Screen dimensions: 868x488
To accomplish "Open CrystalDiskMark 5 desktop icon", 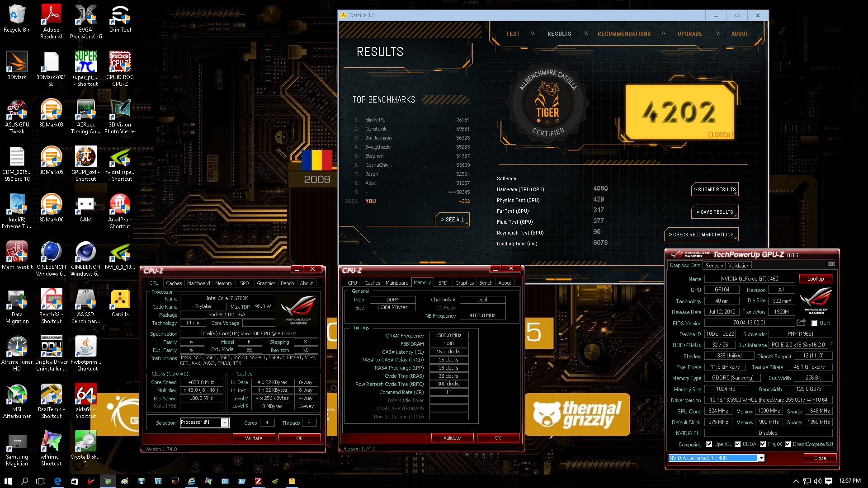I will (x=86, y=449).
